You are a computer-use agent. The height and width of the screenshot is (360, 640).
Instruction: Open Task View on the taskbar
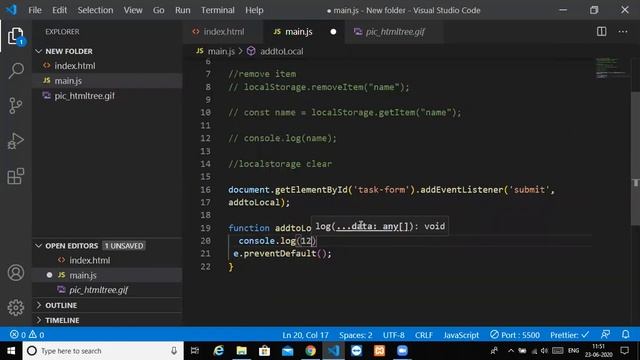(195, 351)
